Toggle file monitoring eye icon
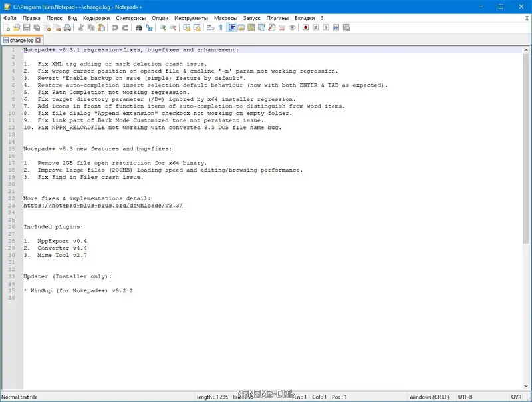Screen dimensions: 532x402 point(292,28)
